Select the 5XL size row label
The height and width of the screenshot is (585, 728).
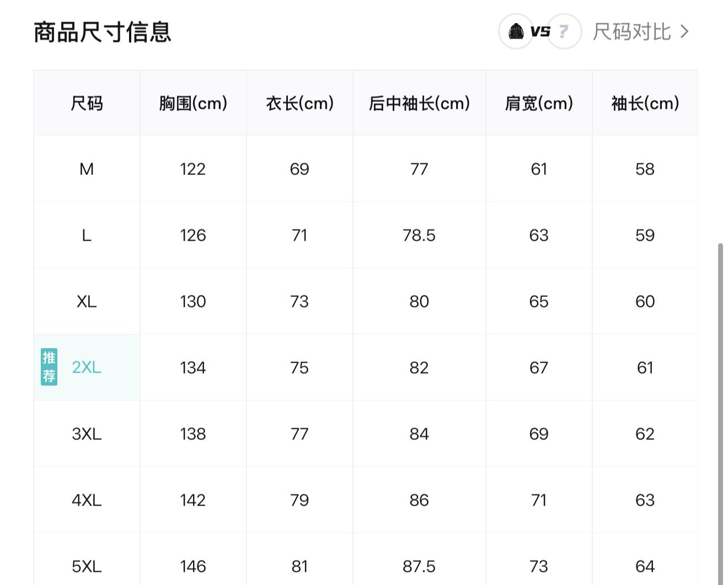[87, 566]
